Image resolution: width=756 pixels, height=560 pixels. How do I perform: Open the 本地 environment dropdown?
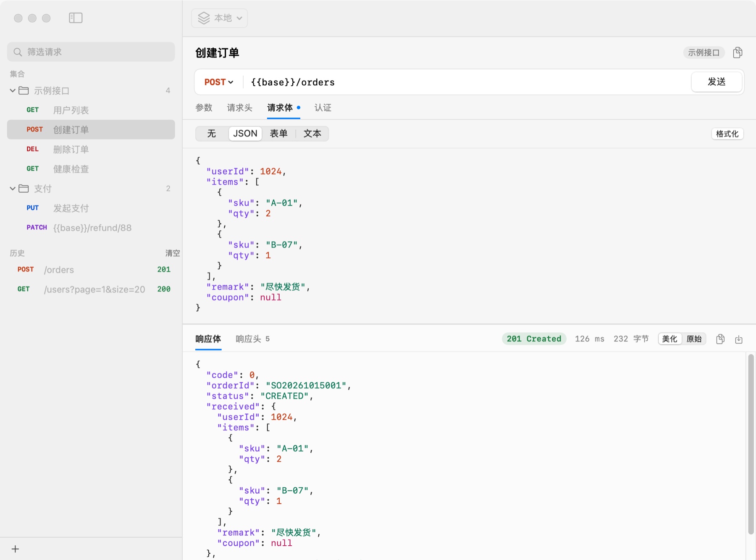[219, 18]
